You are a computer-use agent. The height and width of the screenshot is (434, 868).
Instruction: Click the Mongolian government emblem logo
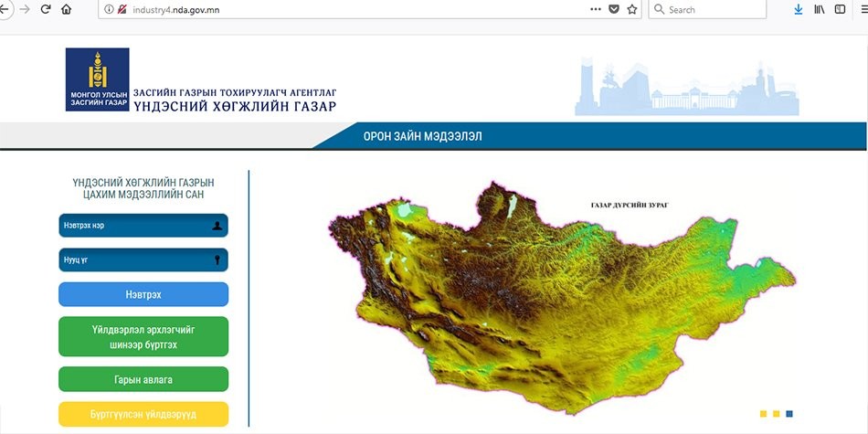(97, 79)
